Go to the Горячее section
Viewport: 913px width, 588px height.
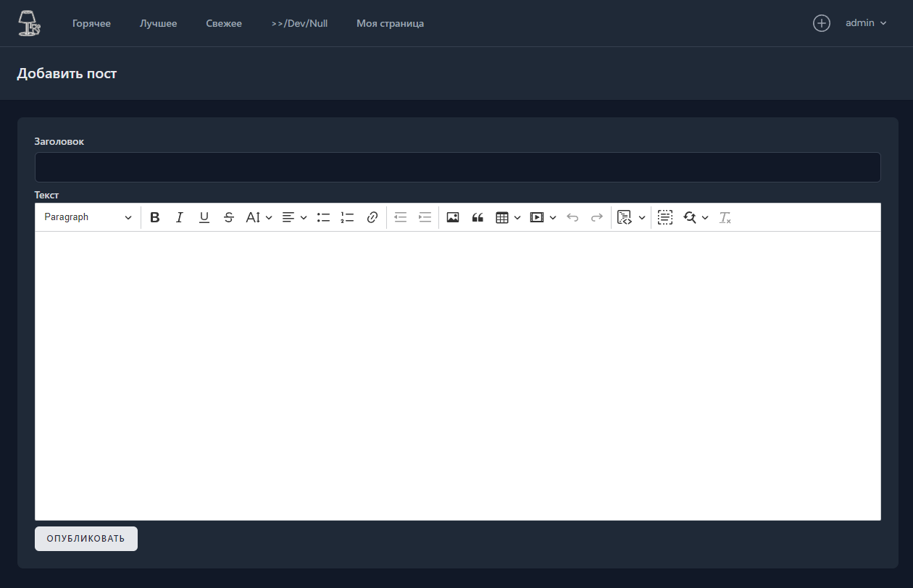(91, 24)
